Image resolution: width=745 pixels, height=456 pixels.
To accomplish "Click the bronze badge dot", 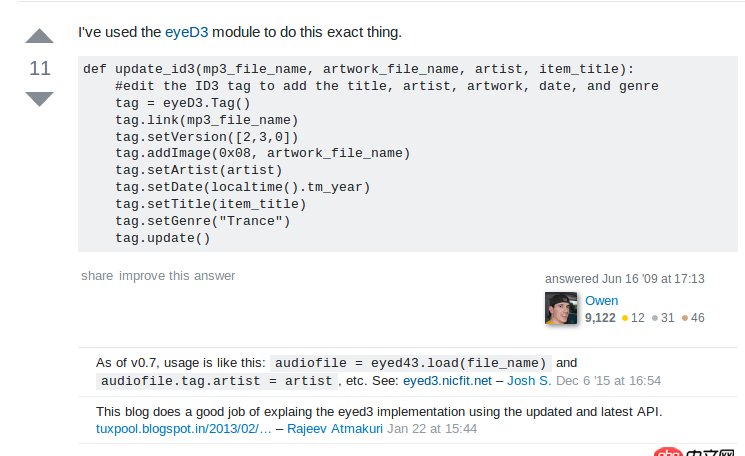I will pyautogui.click(x=685, y=318).
